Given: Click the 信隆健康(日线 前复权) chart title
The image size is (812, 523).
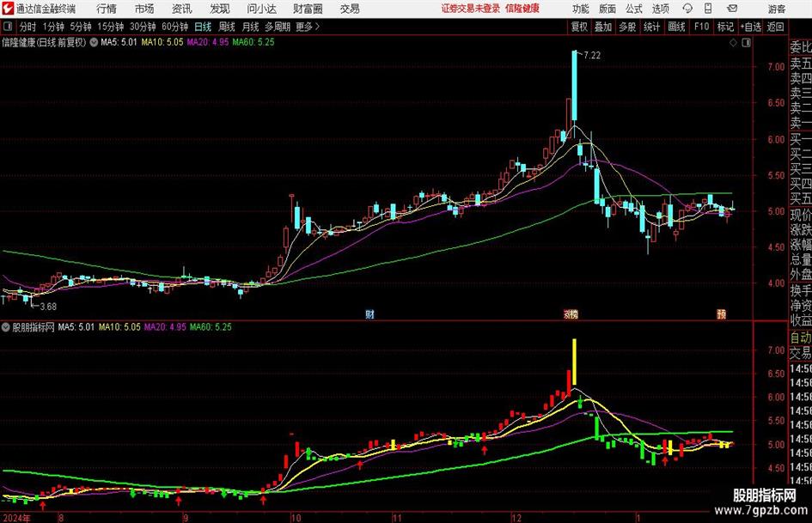Looking at the screenshot, I should pyautogui.click(x=44, y=42).
